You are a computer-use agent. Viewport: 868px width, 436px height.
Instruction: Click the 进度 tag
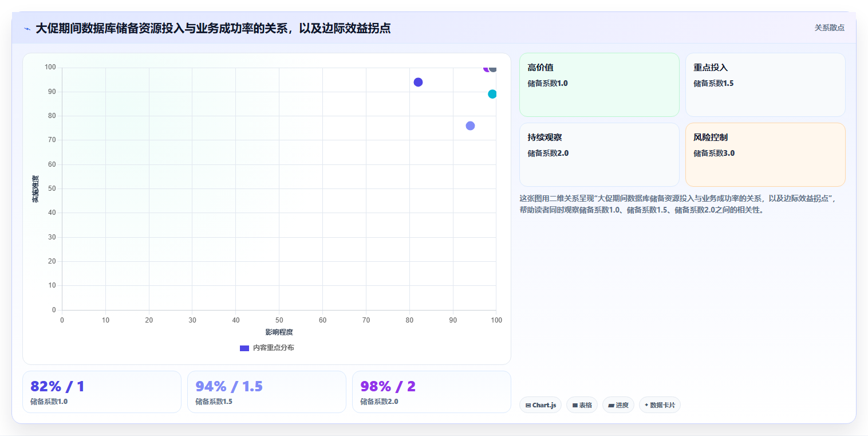point(618,405)
